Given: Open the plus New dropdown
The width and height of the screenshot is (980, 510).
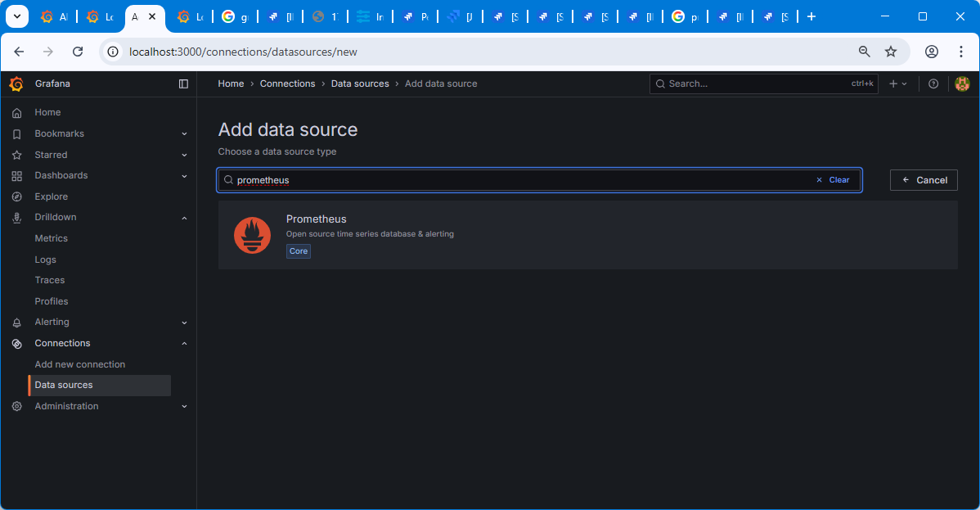Looking at the screenshot, I should [x=898, y=83].
